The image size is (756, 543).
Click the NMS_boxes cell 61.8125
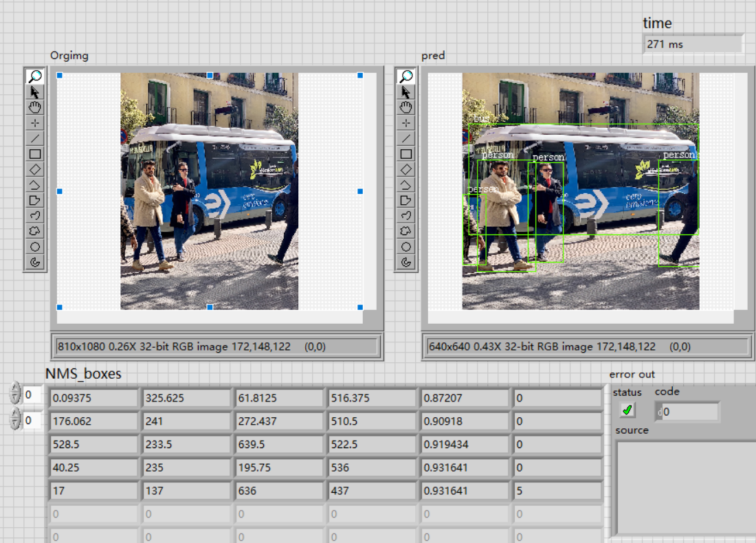pos(279,399)
